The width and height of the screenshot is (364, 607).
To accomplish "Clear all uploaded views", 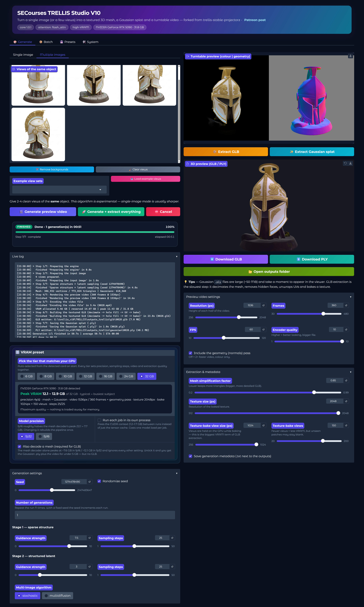I will (x=138, y=170).
